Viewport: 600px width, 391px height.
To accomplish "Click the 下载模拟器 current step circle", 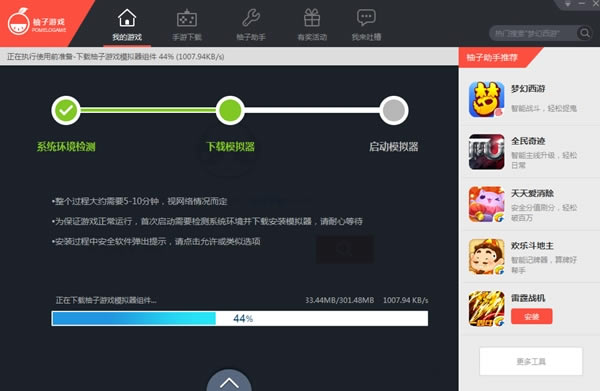I will (230, 110).
